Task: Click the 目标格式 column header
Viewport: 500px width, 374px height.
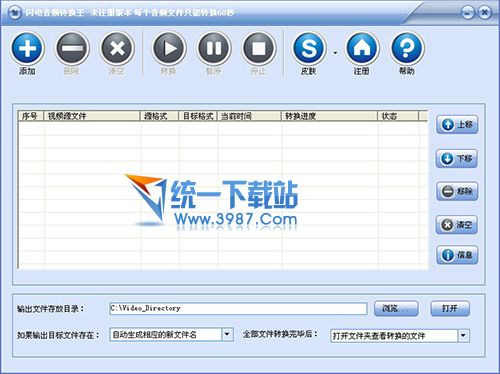Action: tap(198, 116)
